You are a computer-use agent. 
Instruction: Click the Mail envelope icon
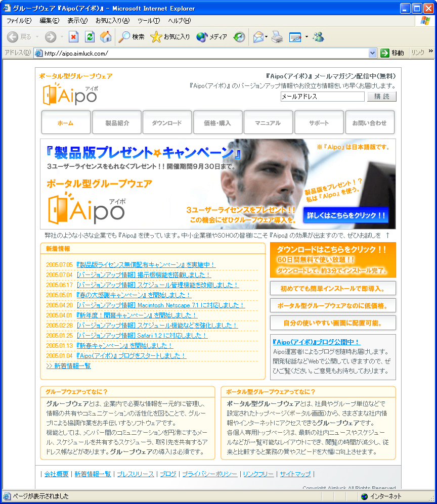pyautogui.click(x=258, y=37)
